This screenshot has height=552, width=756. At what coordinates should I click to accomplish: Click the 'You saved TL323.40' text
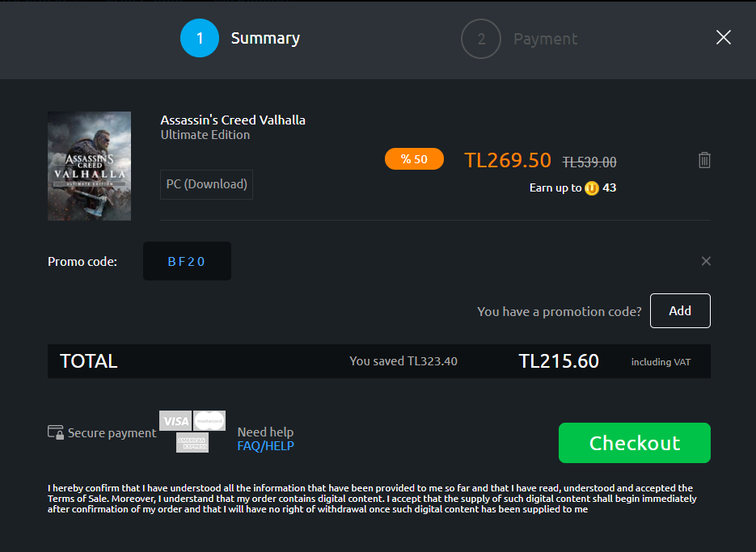(x=403, y=361)
